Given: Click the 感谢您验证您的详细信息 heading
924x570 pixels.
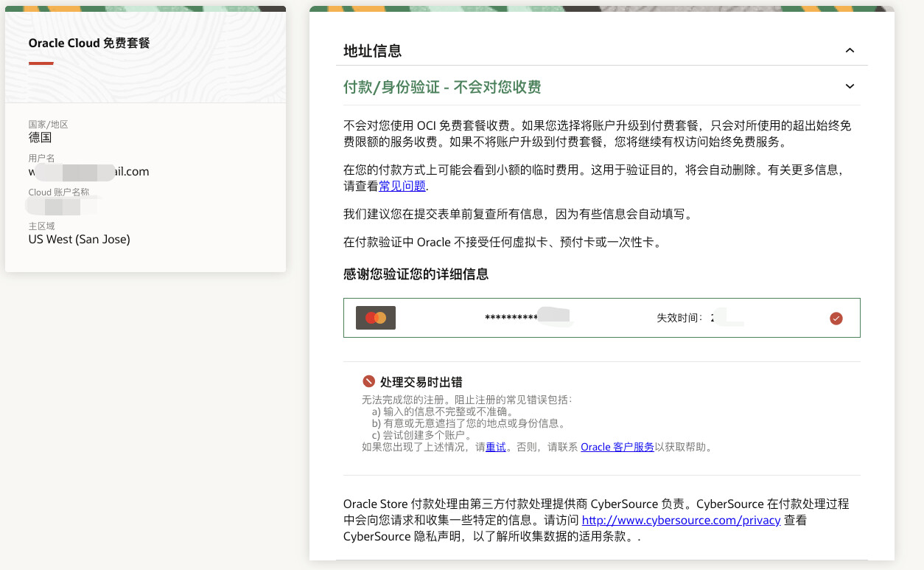Looking at the screenshot, I should point(416,274).
